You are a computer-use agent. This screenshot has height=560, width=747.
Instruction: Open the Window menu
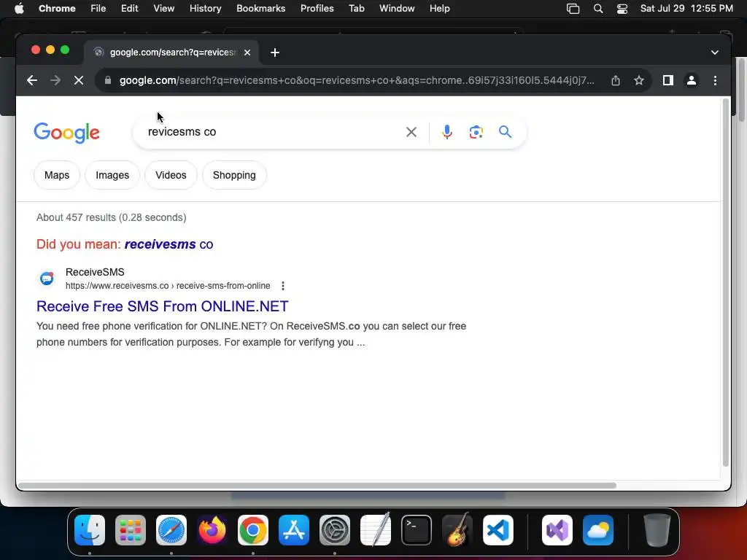tap(397, 9)
